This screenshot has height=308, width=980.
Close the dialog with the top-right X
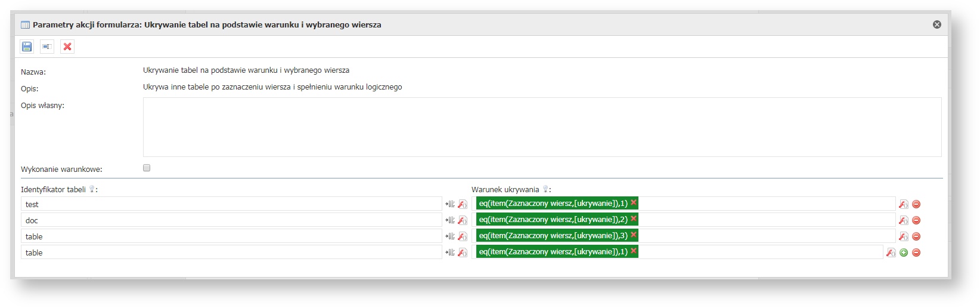click(x=936, y=24)
